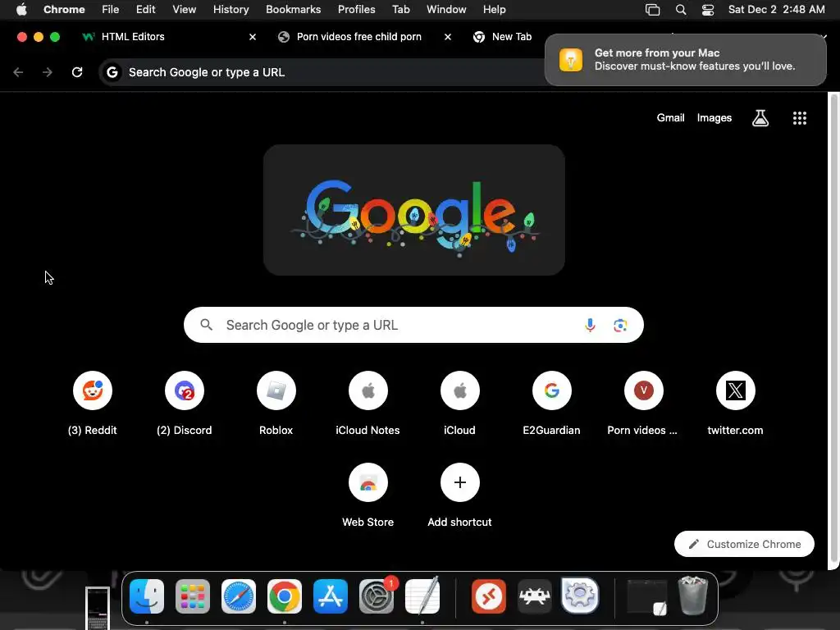Open the Roblox shortcut
840x630 pixels.
tap(276, 390)
